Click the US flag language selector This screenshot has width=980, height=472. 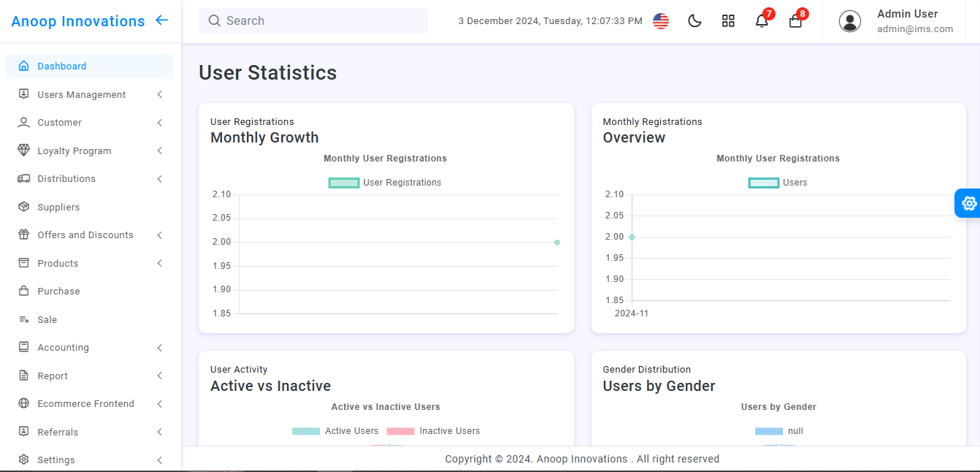pos(661,20)
